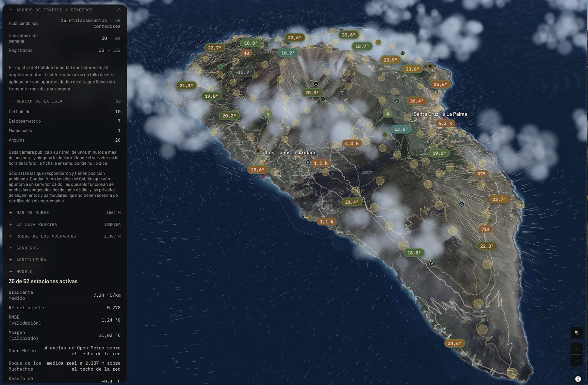
Task: Open the 4,0 k traffic counter marker
Action: [x=351, y=143]
